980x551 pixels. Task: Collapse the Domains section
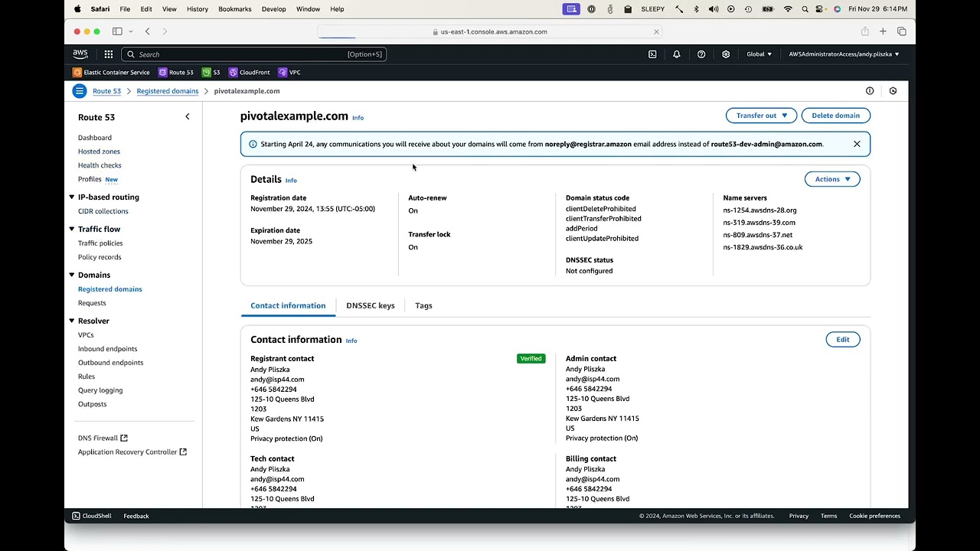(72, 275)
